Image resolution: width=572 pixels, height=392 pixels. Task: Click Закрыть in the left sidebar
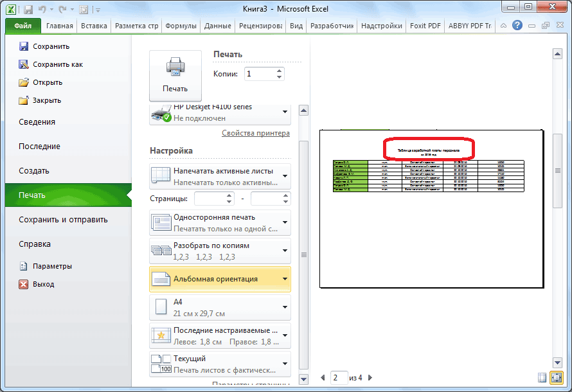click(x=47, y=100)
